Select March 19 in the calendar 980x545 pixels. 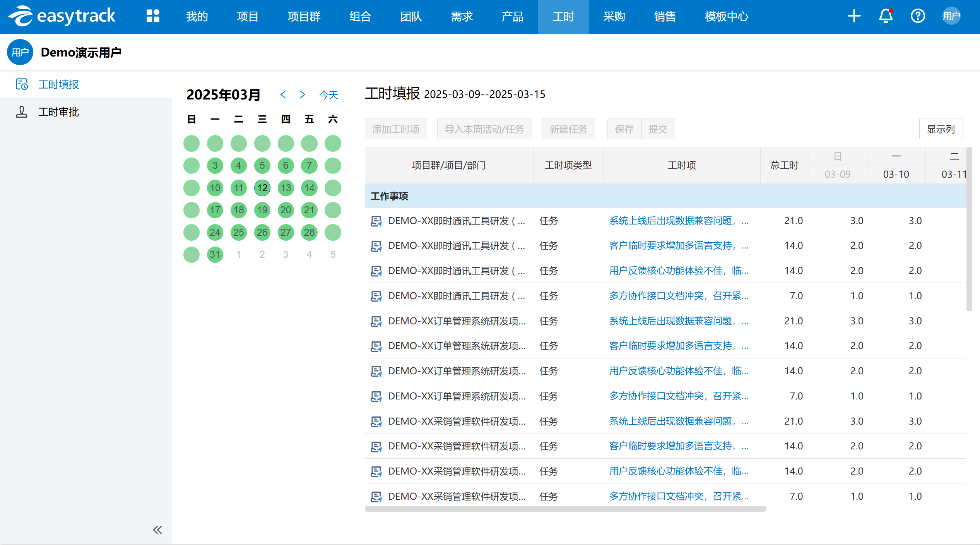click(x=262, y=210)
